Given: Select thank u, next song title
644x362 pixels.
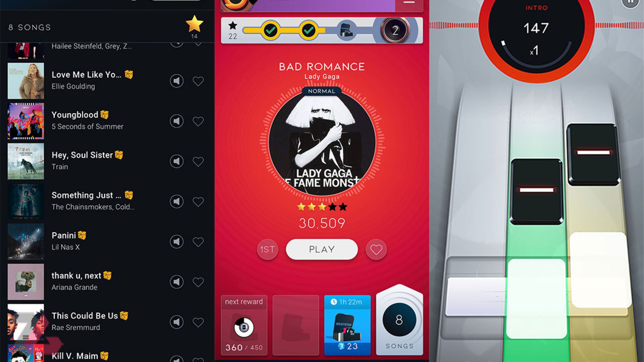Looking at the screenshot, I should click(76, 276).
